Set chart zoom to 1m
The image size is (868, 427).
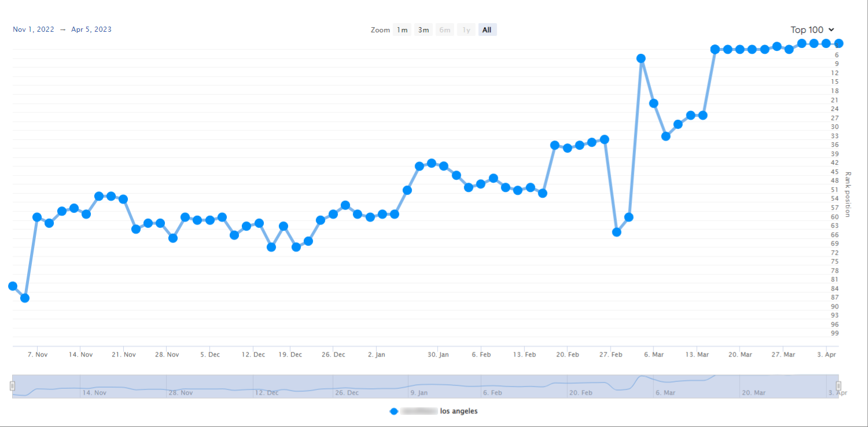tap(402, 30)
